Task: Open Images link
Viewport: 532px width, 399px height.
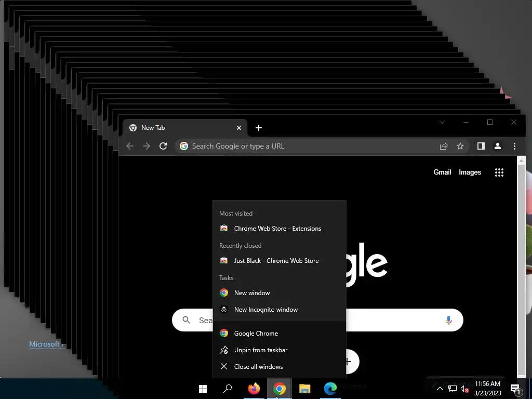Action: tap(470, 172)
